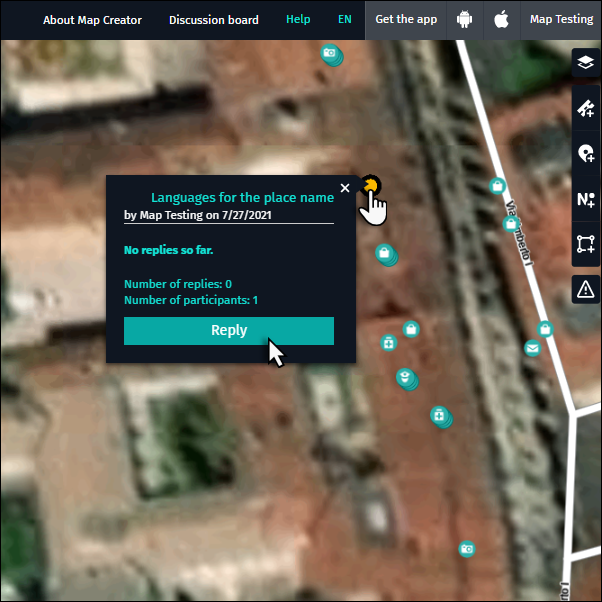This screenshot has width=602, height=602.
Task: Click Get the app link
Action: [406, 19]
